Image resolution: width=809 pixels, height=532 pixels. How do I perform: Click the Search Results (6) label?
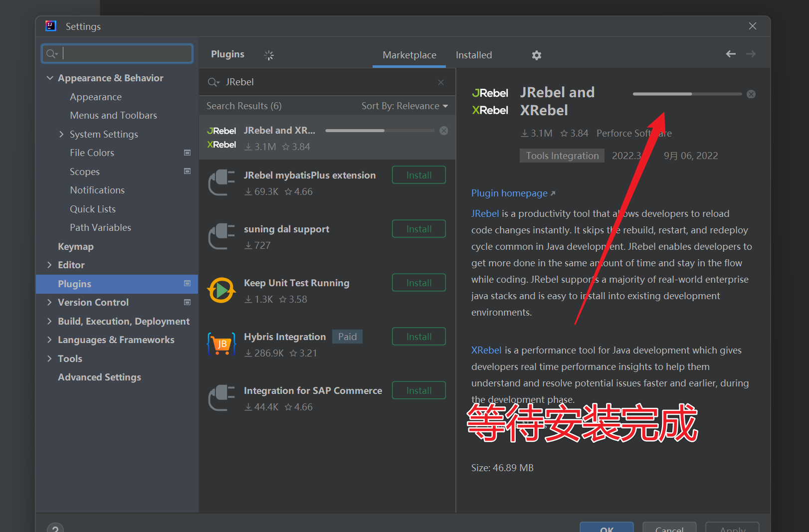coord(244,106)
